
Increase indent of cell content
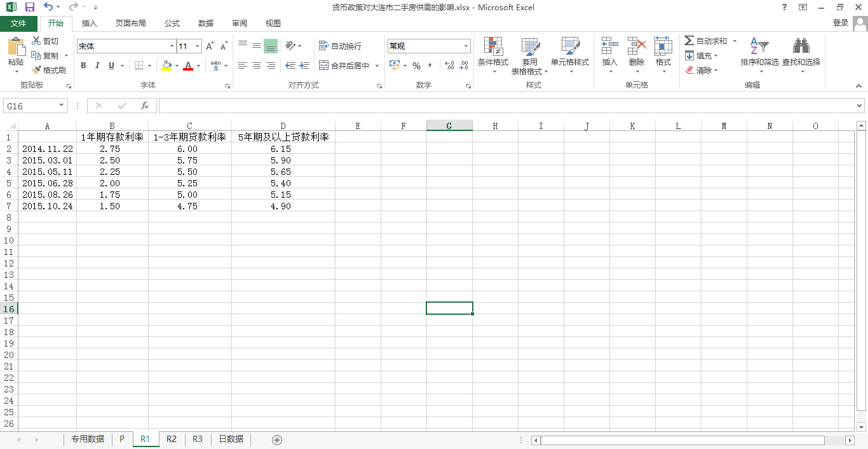pos(304,66)
